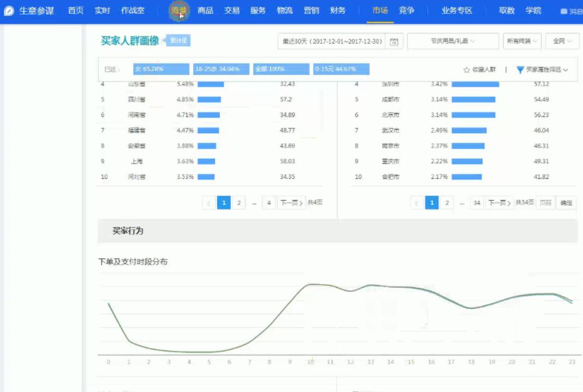The image size is (583, 392).
Task: Click the 页码 page number input field
Action: pyautogui.click(x=547, y=202)
